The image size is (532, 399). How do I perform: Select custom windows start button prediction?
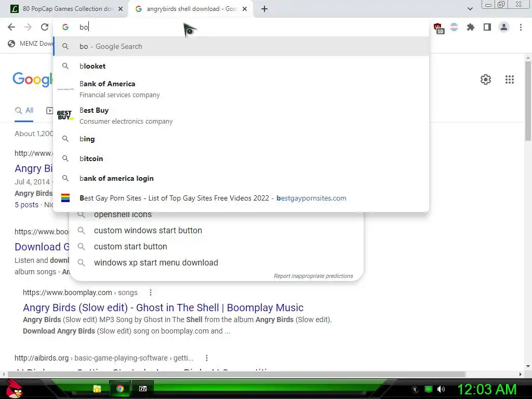click(x=216, y=230)
